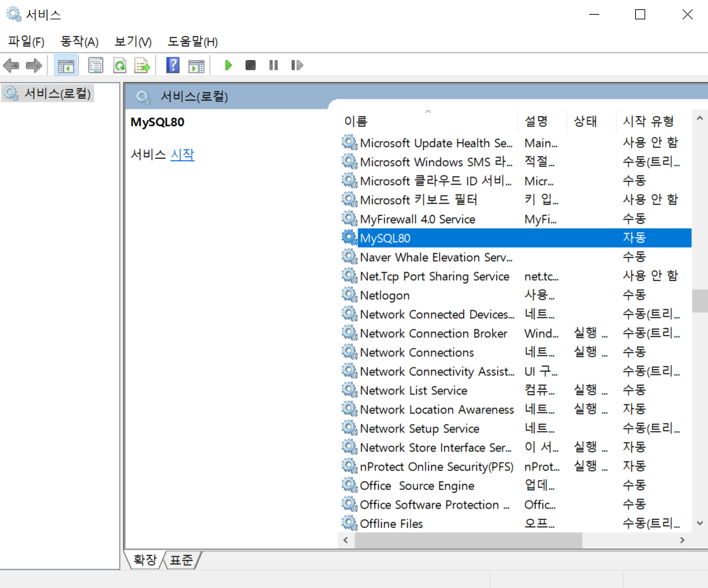This screenshot has height=588, width=708.
Task: Click the horizontal scrollbar left arrow
Action: [x=346, y=540]
